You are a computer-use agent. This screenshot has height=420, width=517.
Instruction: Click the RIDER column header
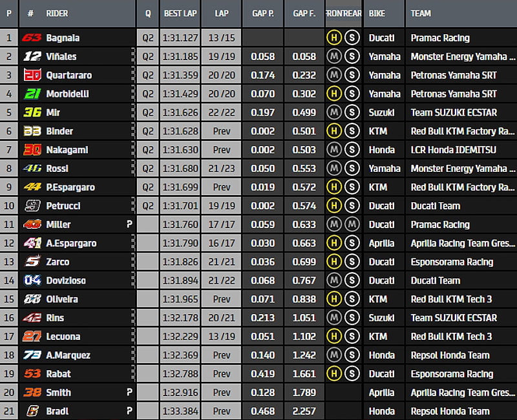coord(58,13)
